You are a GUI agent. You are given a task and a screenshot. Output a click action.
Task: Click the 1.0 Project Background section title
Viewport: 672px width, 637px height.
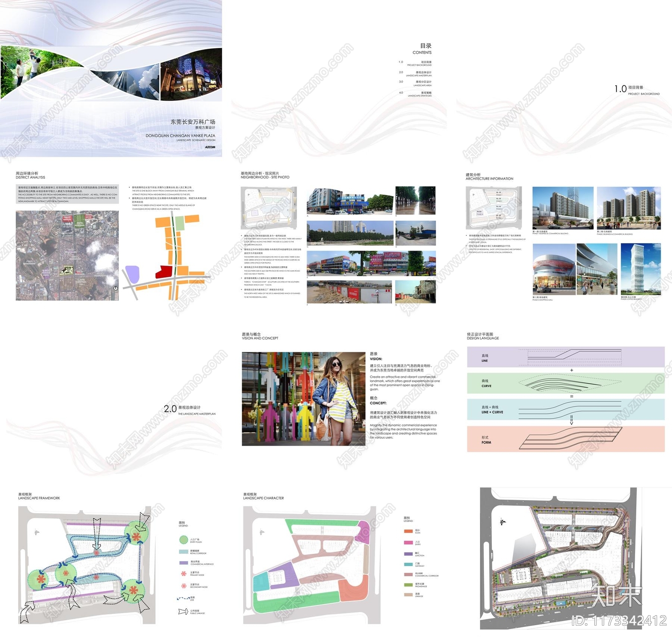[637, 89]
